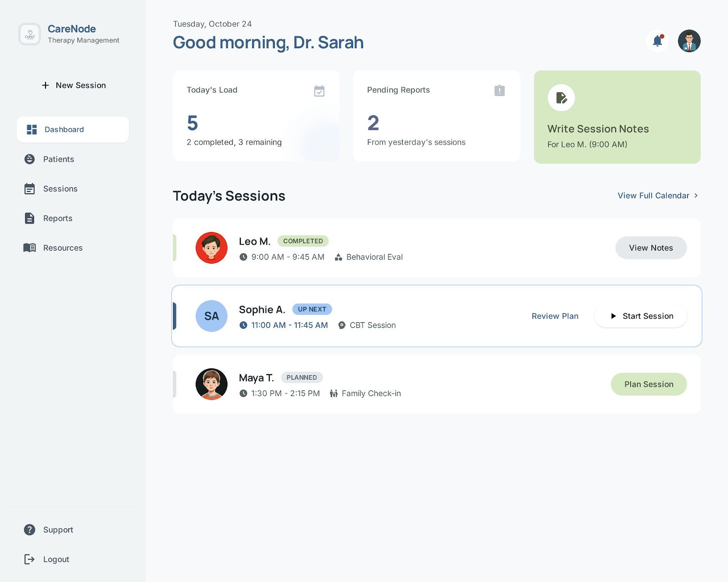Click the text From yesterday's sessions
Image resolution: width=728 pixels, height=582 pixels.
[416, 142]
